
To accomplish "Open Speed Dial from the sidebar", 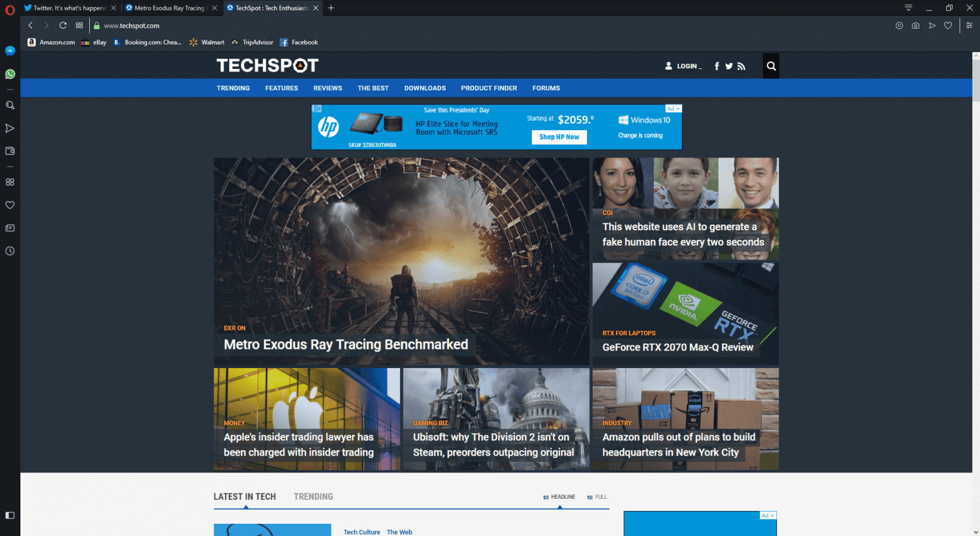I will click(x=10, y=182).
